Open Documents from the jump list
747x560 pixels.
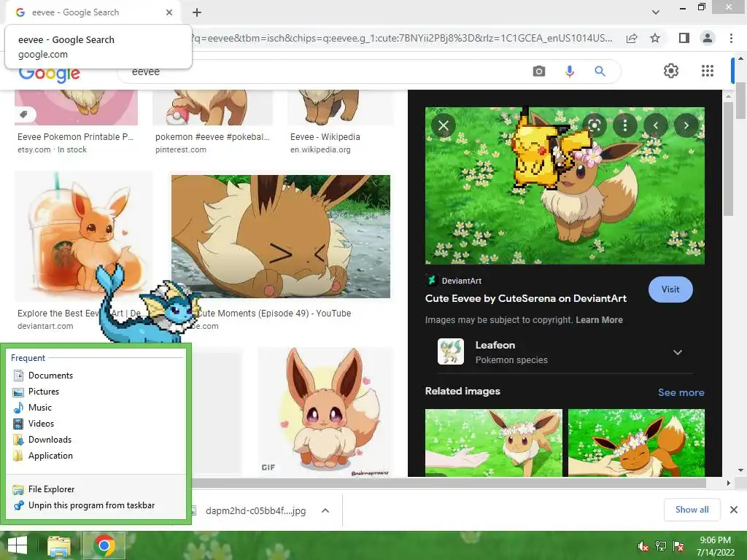click(x=96, y=376)
